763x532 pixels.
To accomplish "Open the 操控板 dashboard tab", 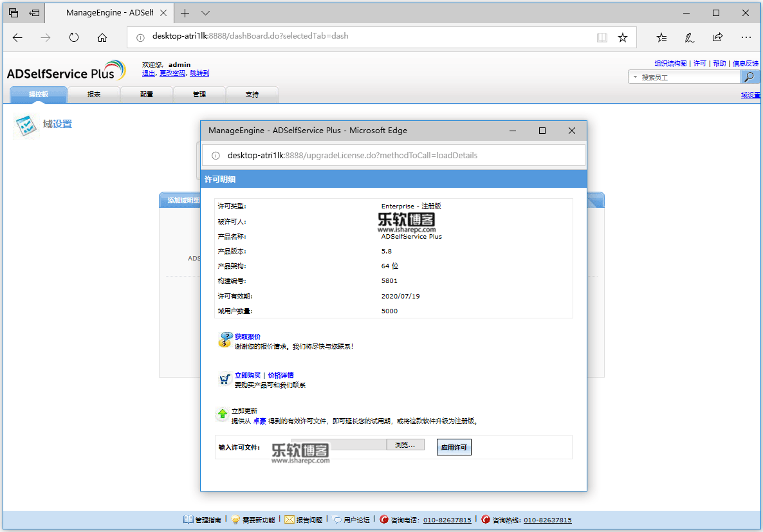I will (39, 95).
